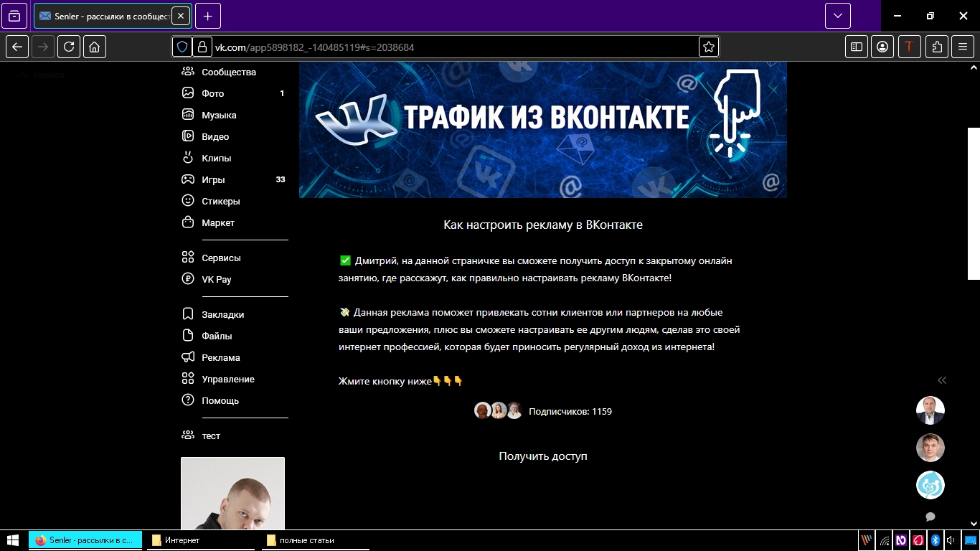Open the workspace icon left of tabs
The width and height of the screenshot is (980, 551).
(x=14, y=16)
